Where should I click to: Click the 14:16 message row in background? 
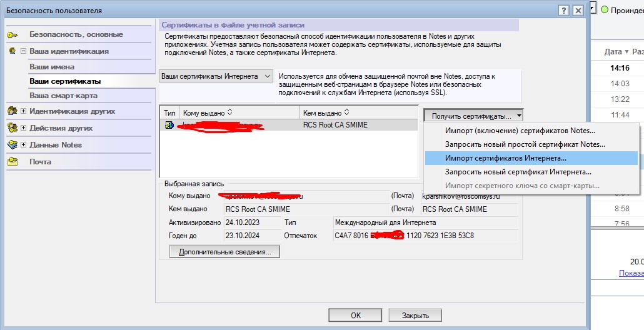[617, 68]
